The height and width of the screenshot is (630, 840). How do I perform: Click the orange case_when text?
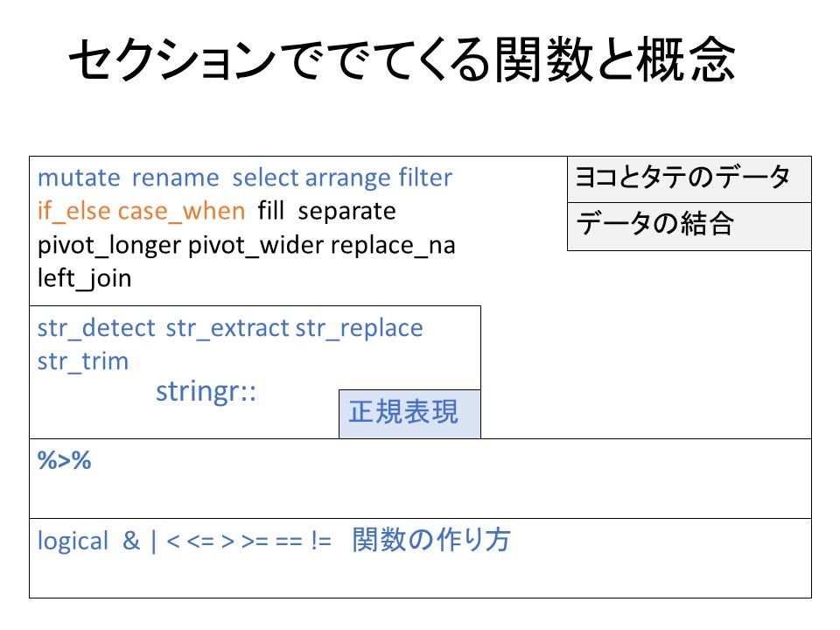tap(182, 212)
